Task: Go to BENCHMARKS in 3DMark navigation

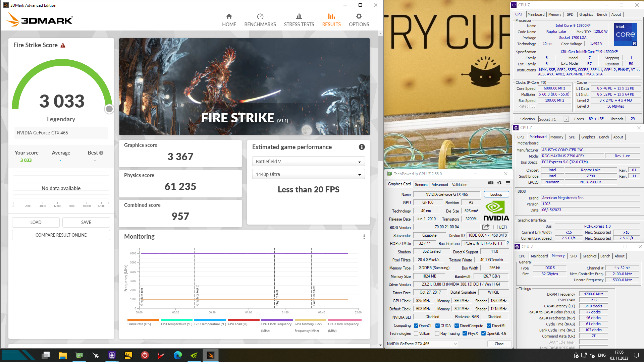Action: coord(260,20)
